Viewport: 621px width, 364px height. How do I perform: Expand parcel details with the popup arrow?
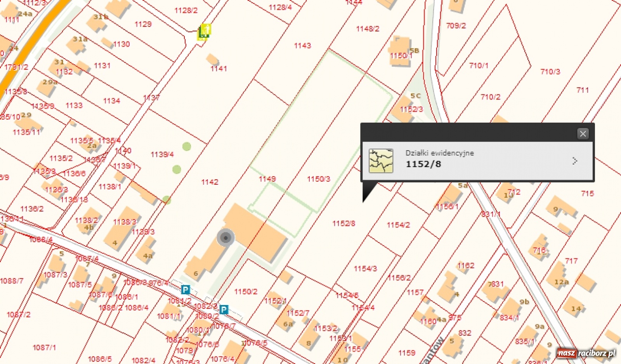pyautogui.click(x=575, y=161)
